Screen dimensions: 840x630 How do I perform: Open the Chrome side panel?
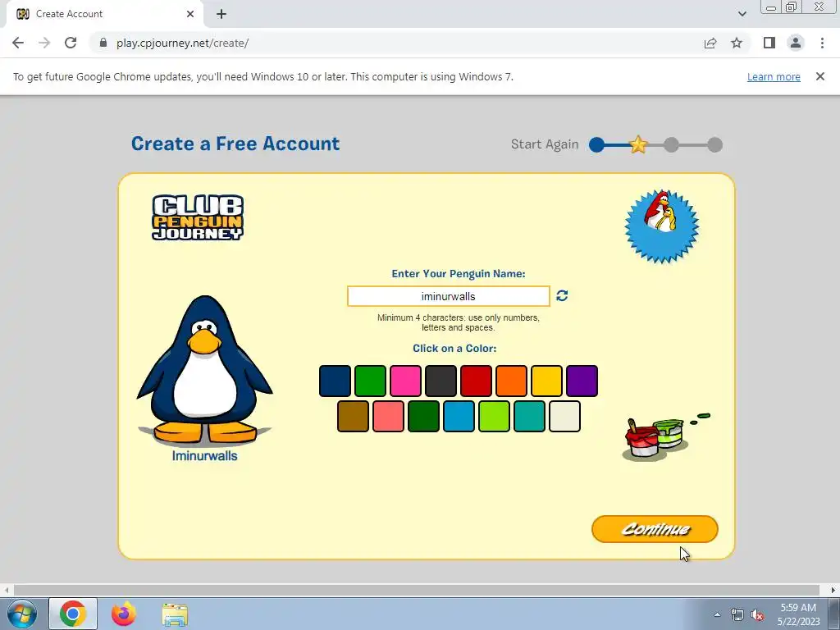click(x=769, y=43)
